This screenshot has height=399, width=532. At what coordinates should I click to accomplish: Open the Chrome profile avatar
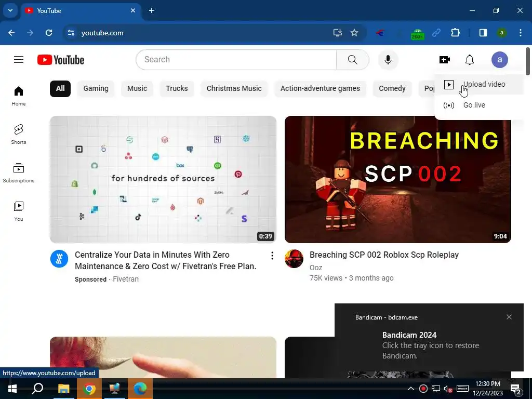tap(501, 33)
